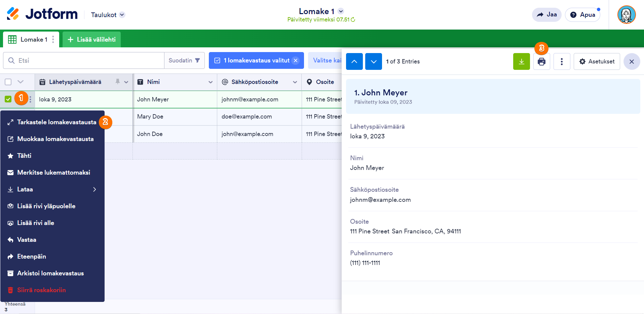The height and width of the screenshot is (314, 644).
Task: Clear the 1 lomakevastaus valitut selection
Action: pos(296,60)
